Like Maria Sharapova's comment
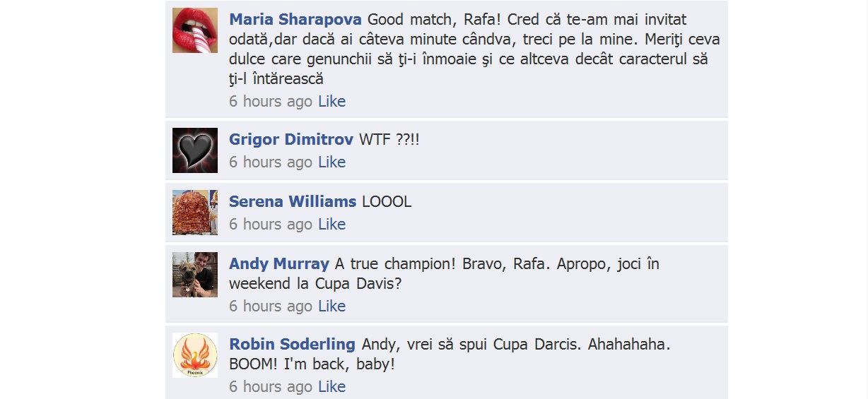The height and width of the screenshot is (399, 868). point(332,102)
